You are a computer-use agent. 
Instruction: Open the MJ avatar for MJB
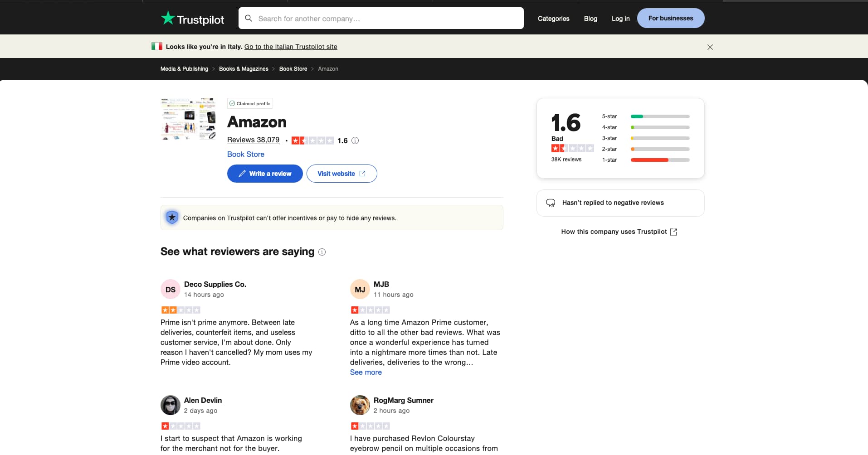360,289
